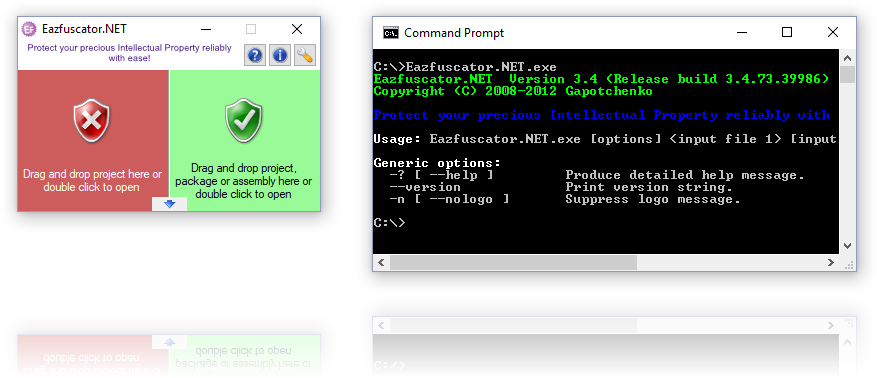Click the red shield with cross icon

(x=92, y=120)
